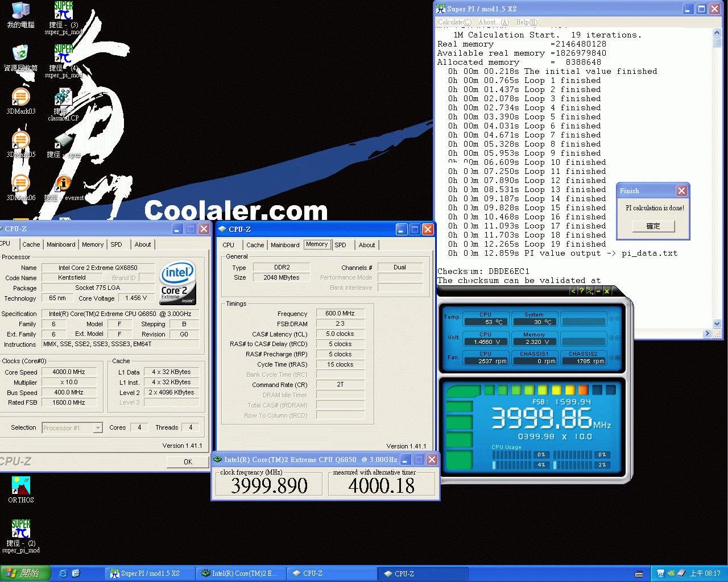Screen dimensions: 728x582
Task: Select CPU tab in right CPU-Z window
Action: pyautogui.click(x=229, y=245)
